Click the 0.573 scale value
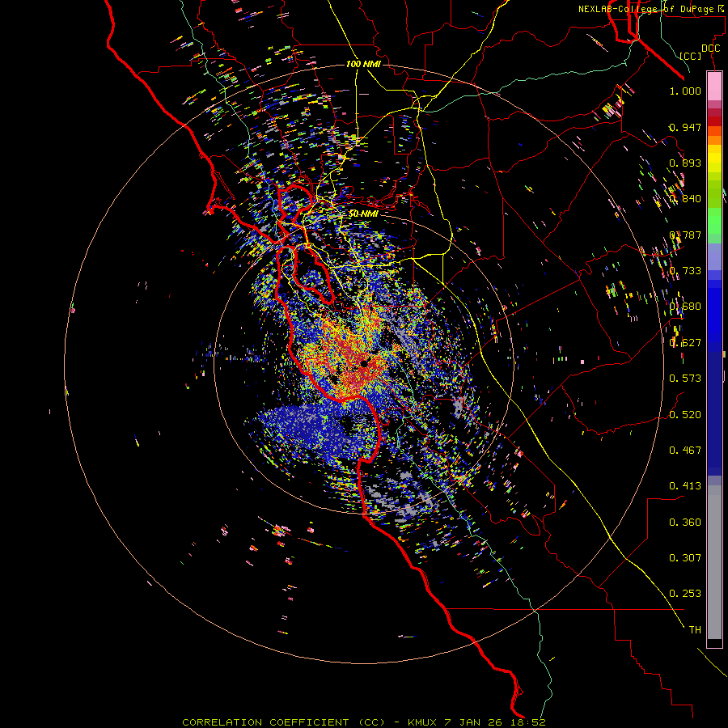The image size is (728, 728). click(x=685, y=379)
